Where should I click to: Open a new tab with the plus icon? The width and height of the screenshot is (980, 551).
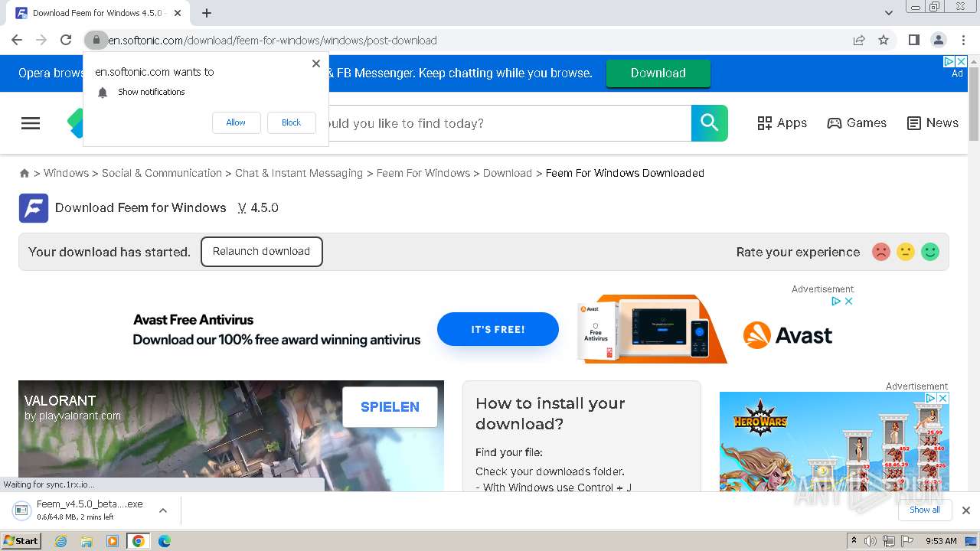207,13
